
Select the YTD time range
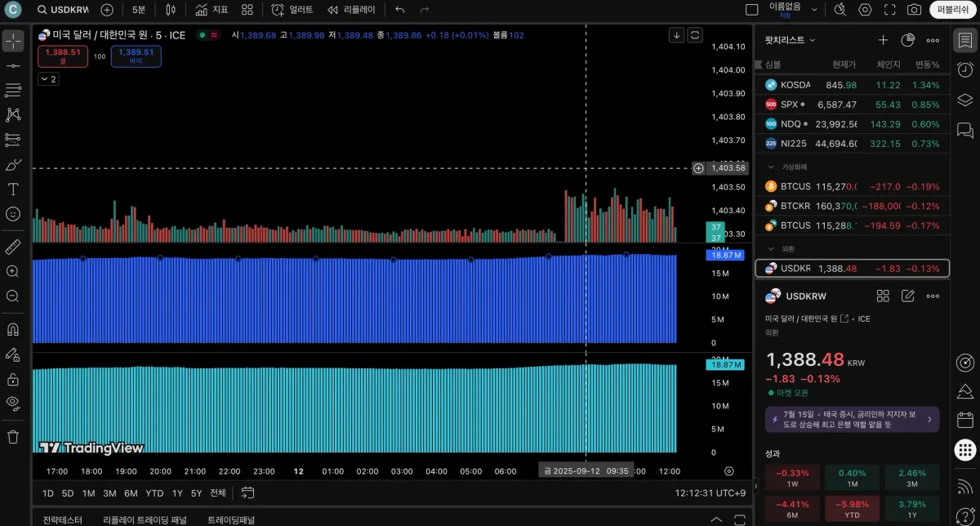(154, 493)
